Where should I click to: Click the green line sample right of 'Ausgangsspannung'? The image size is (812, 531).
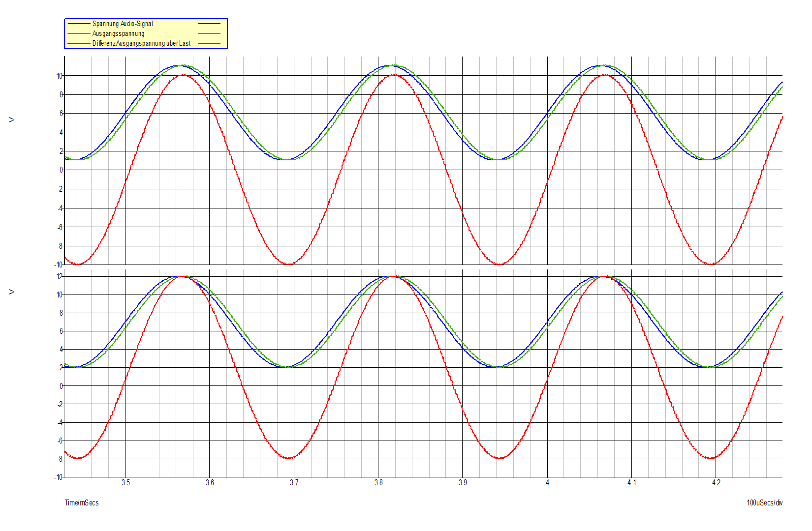209,33
